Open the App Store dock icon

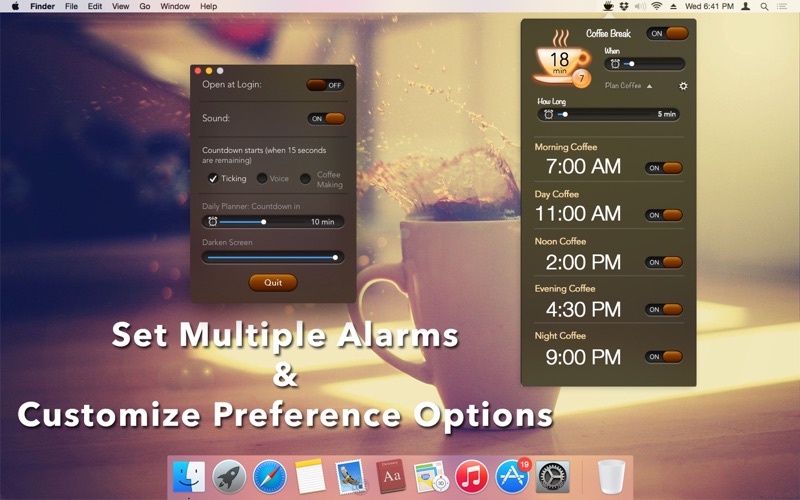(512, 476)
